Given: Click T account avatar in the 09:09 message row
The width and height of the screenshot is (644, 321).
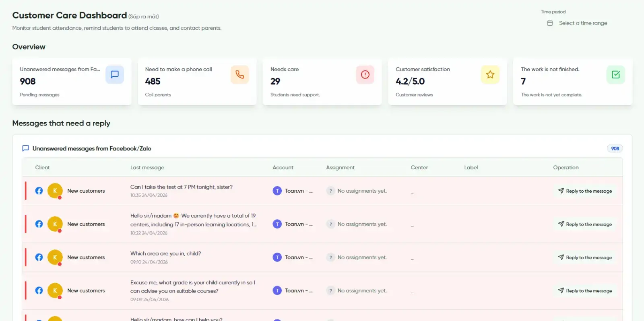Looking at the screenshot, I should (x=277, y=290).
